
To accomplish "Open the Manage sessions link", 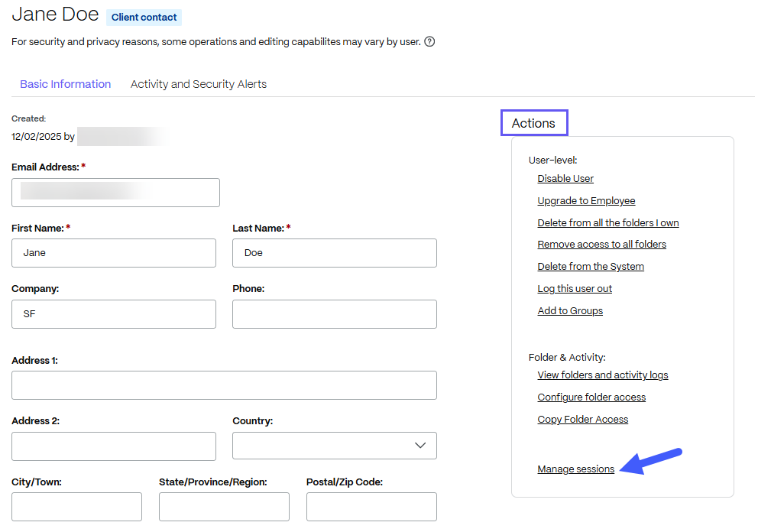I will 575,469.
